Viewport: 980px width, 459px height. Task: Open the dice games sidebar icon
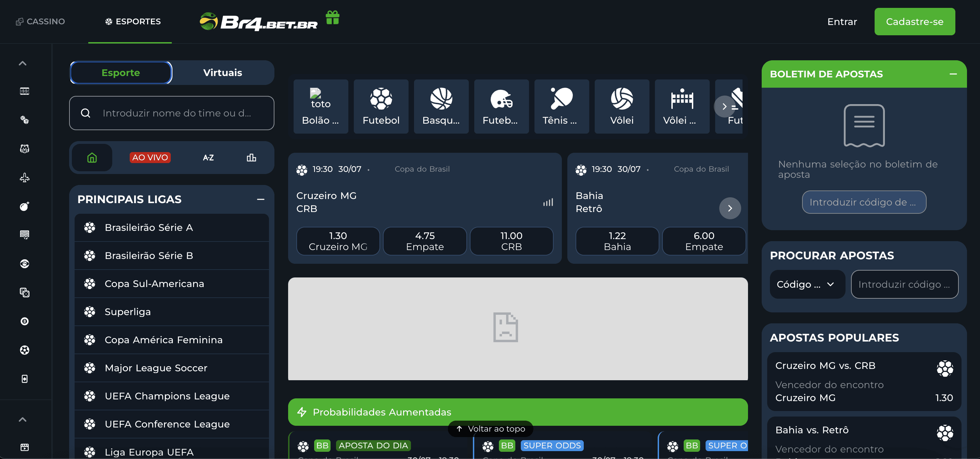coord(24,120)
